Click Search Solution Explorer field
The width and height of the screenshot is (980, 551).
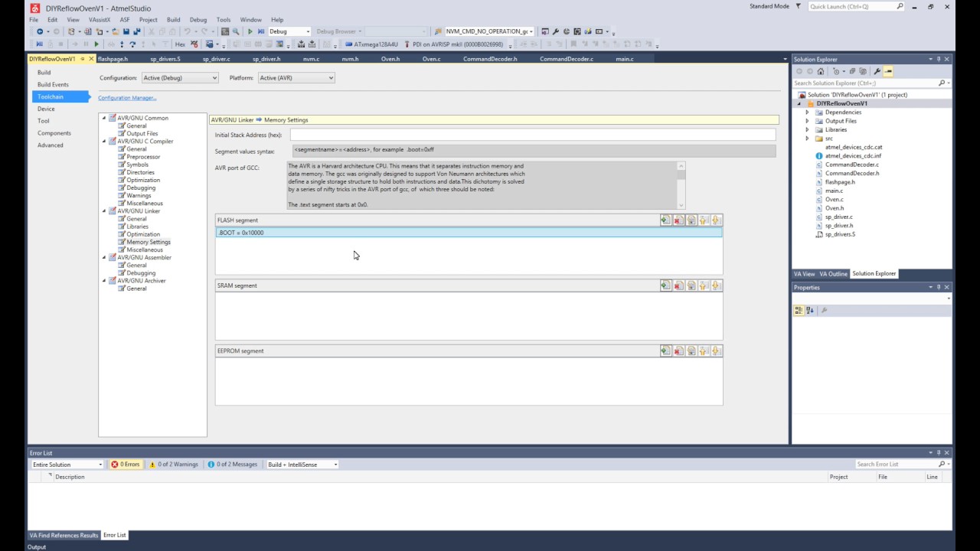(865, 83)
